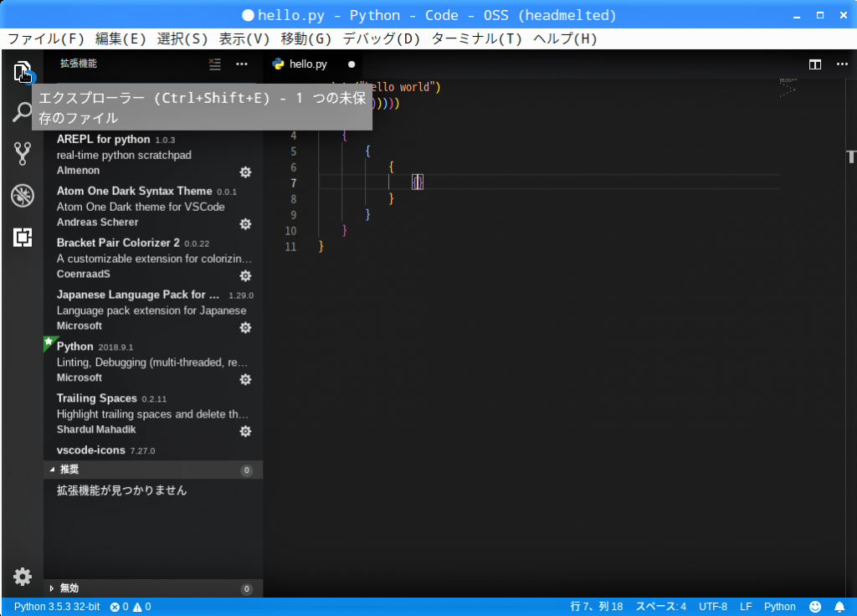
Task: Maximize the Code - OSS window
Action: pyautogui.click(x=820, y=15)
